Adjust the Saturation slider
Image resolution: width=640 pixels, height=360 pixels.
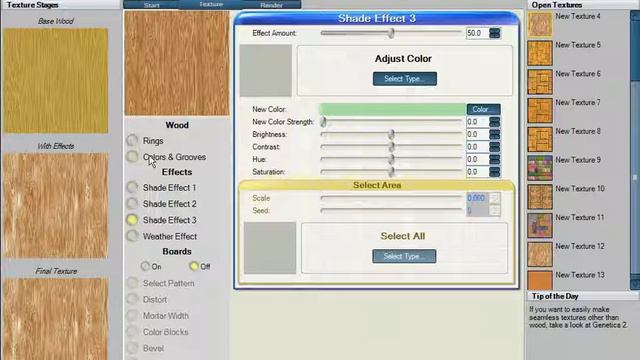[391, 172]
